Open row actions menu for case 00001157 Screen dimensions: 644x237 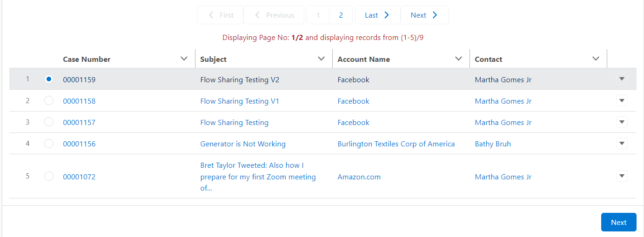(622, 122)
